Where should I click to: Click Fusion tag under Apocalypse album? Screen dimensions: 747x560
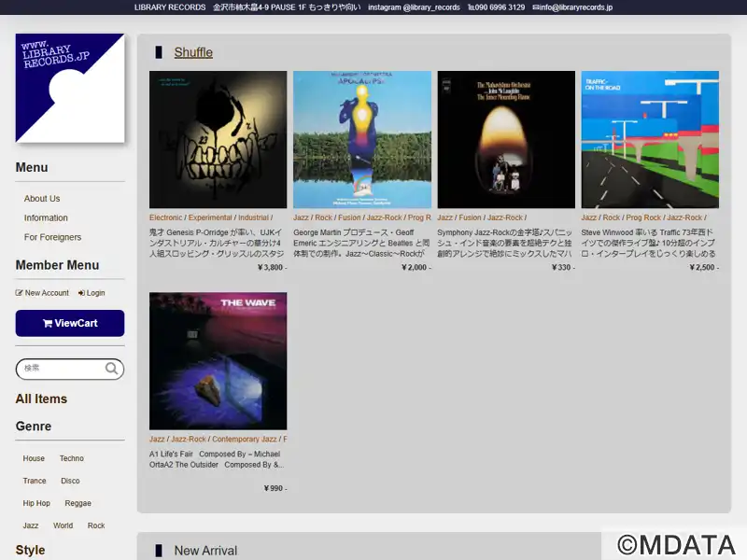coord(349,217)
